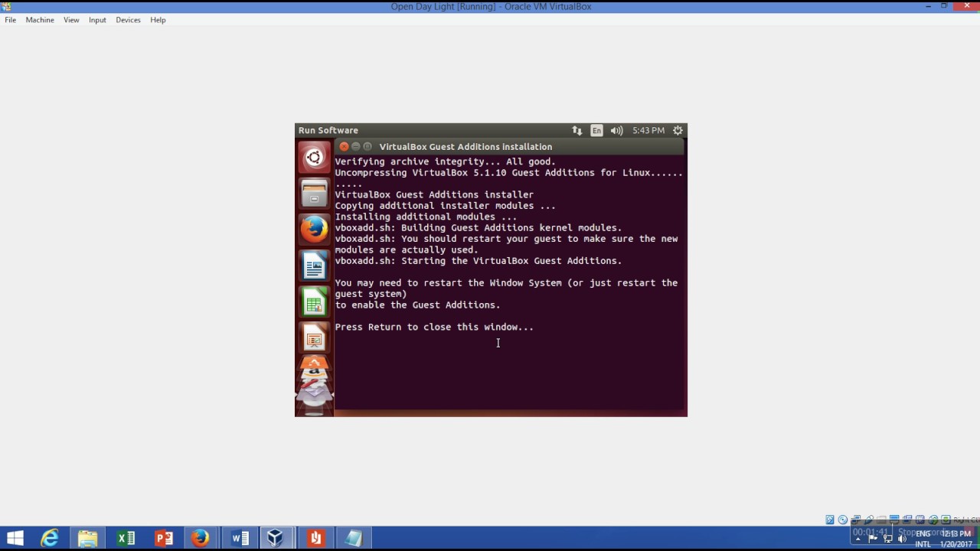
Task: Click 'Verifying archive integrity... All good.' line
Action: pyautogui.click(x=446, y=161)
